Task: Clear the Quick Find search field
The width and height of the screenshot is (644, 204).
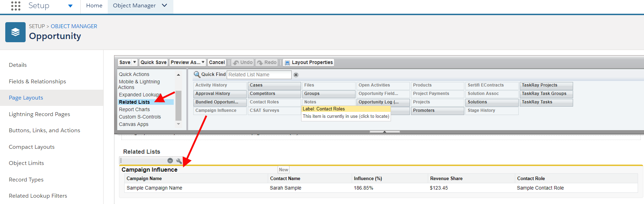Action: [x=296, y=75]
